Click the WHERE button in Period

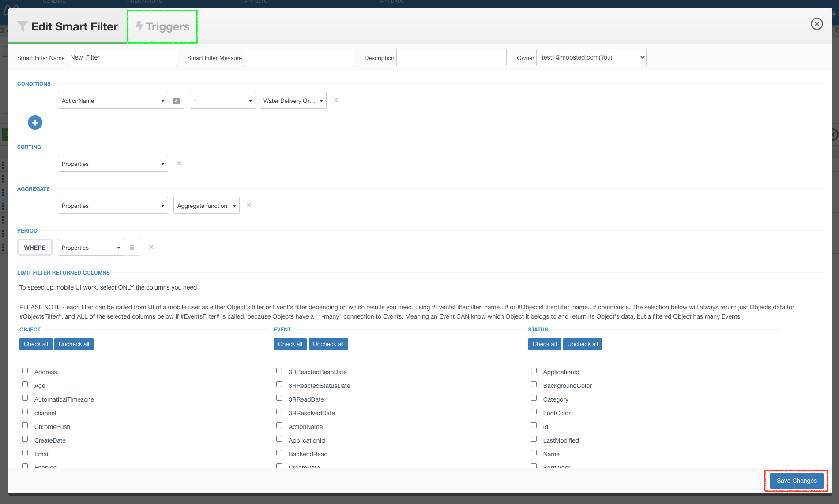click(x=35, y=248)
